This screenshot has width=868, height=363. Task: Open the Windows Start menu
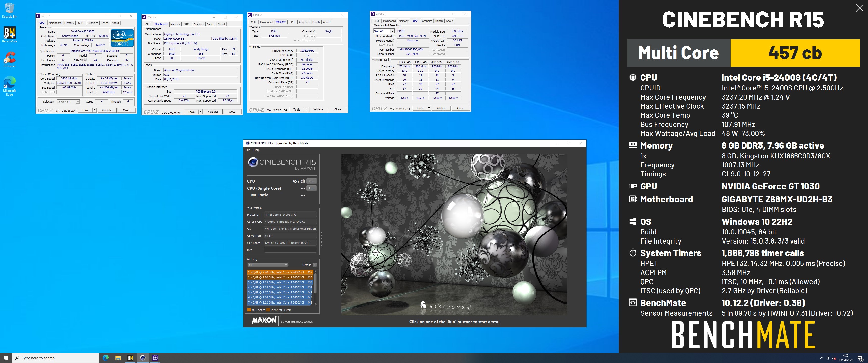(x=6, y=358)
